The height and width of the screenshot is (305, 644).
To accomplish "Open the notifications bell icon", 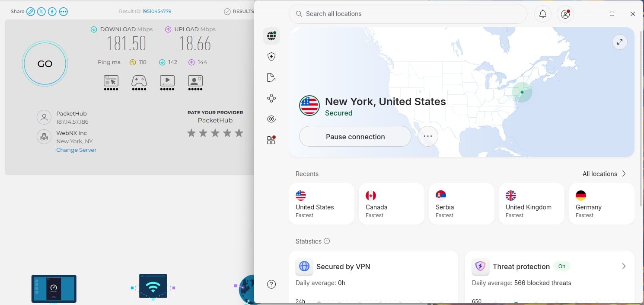I will pos(543,14).
